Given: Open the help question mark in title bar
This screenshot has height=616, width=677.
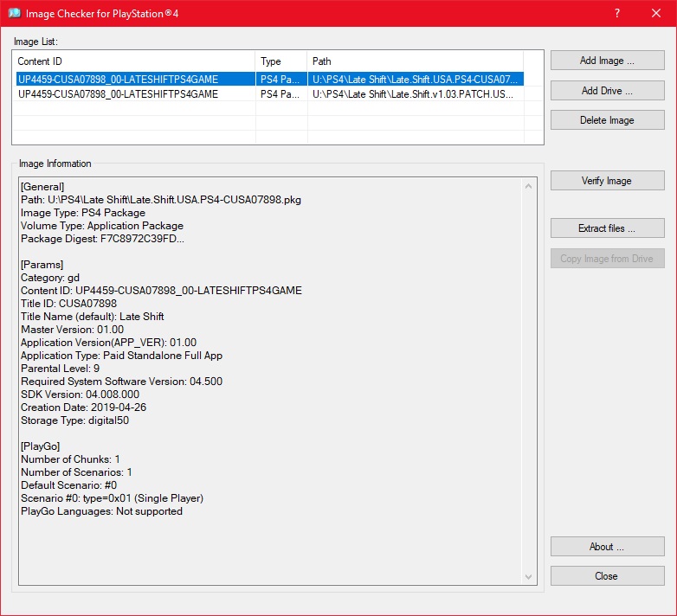Looking at the screenshot, I should pos(617,13).
